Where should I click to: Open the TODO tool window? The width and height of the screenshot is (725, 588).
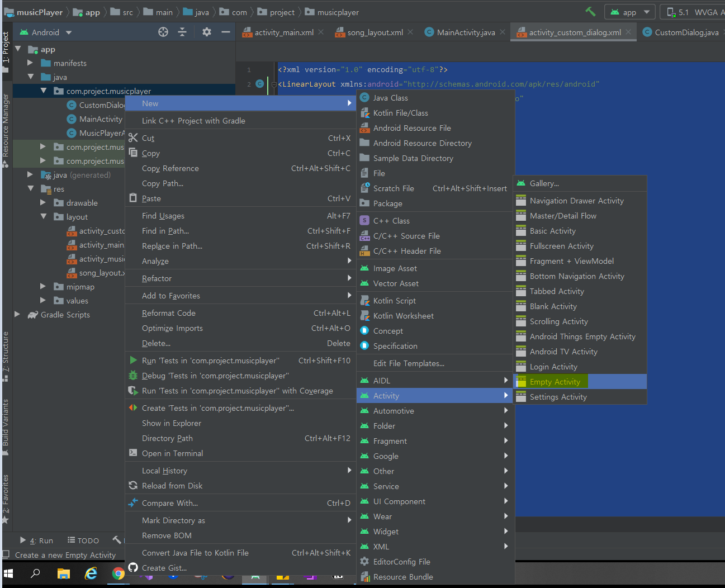pos(83,540)
